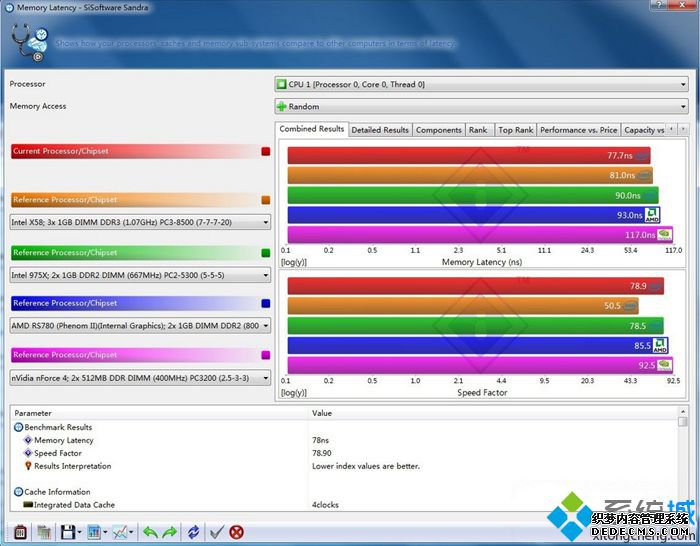
Task: Toggle the magenta Reference Processor/Chipset swatch
Action: [x=266, y=355]
